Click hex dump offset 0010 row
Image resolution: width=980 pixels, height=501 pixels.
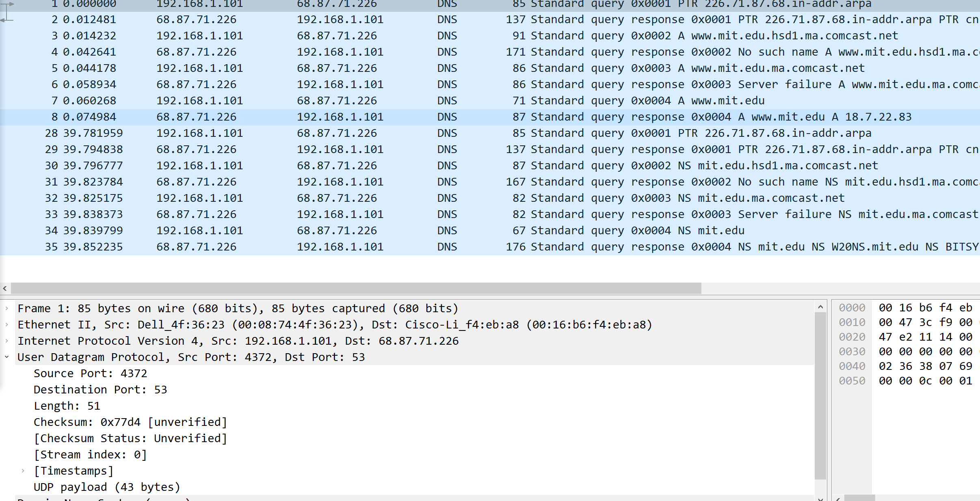pos(906,322)
